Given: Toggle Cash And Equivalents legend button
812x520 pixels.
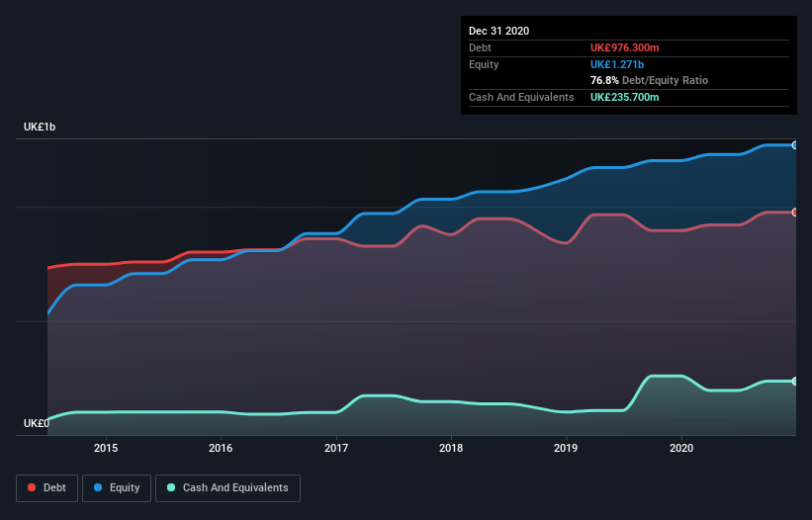Looking at the screenshot, I should (227, 488).
